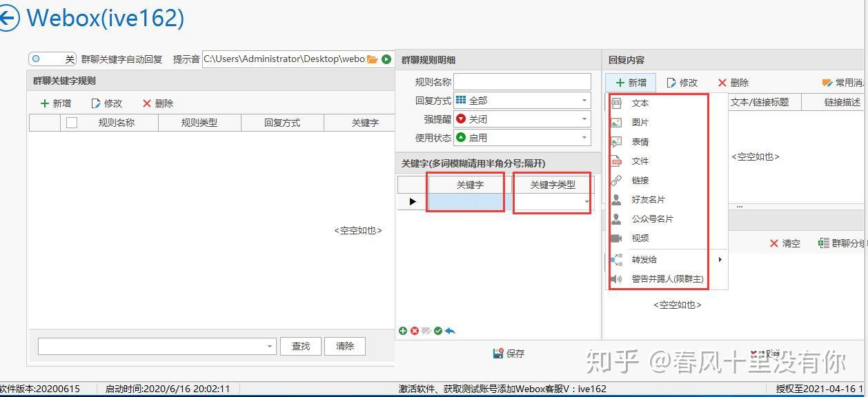The width and height of the screenshot is (868, 397).
Task: Click 新增 in 回复内容 toolbar
Action: 631,83
